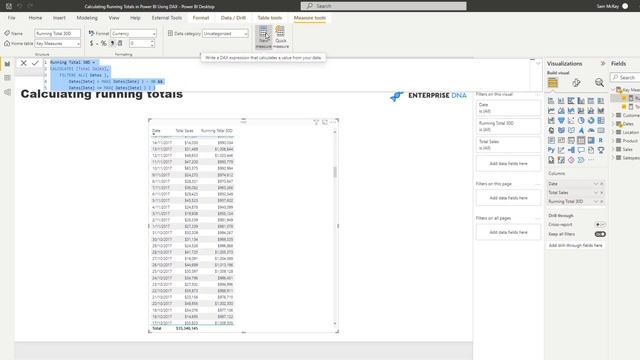This screenshot has width=640, height=360.
Task: Select the gauge visual
Action: tap(591, 130)
